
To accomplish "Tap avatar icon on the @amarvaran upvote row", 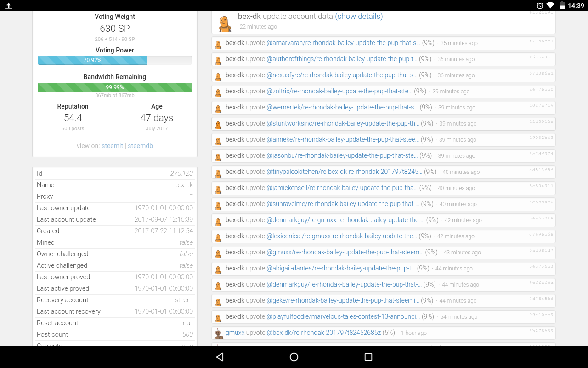I will point(219,44).
